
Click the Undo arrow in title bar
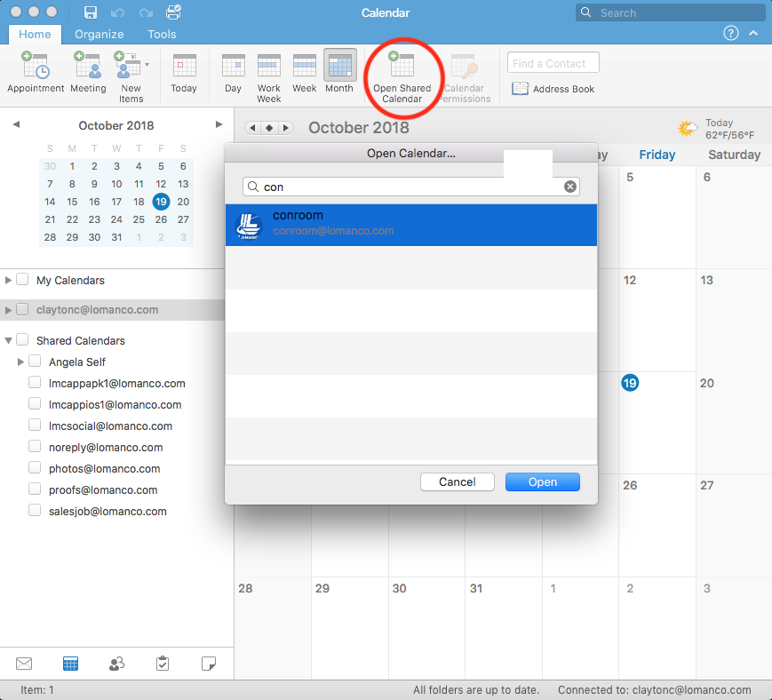117,12
